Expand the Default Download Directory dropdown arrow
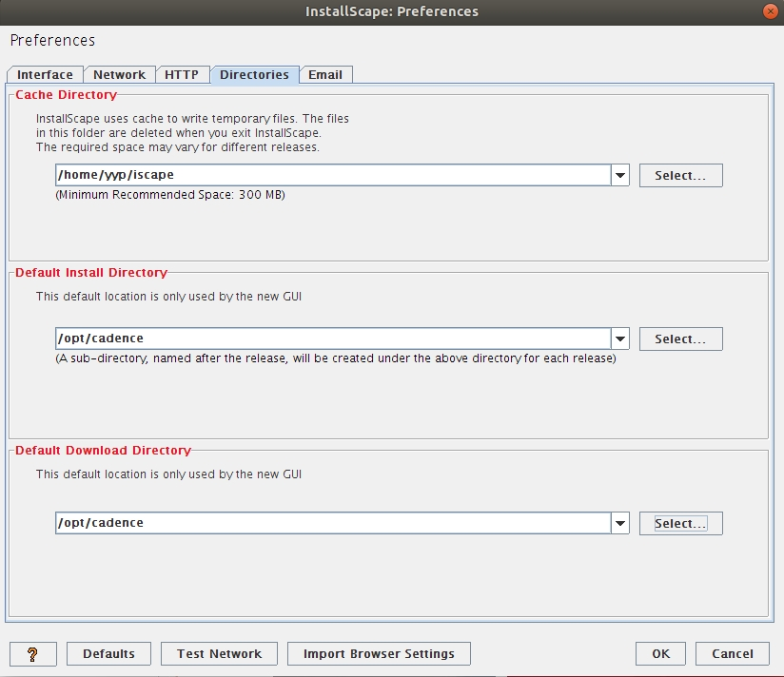Image resolution: width=784 pixels, height=677 pixels. [620, 523]
